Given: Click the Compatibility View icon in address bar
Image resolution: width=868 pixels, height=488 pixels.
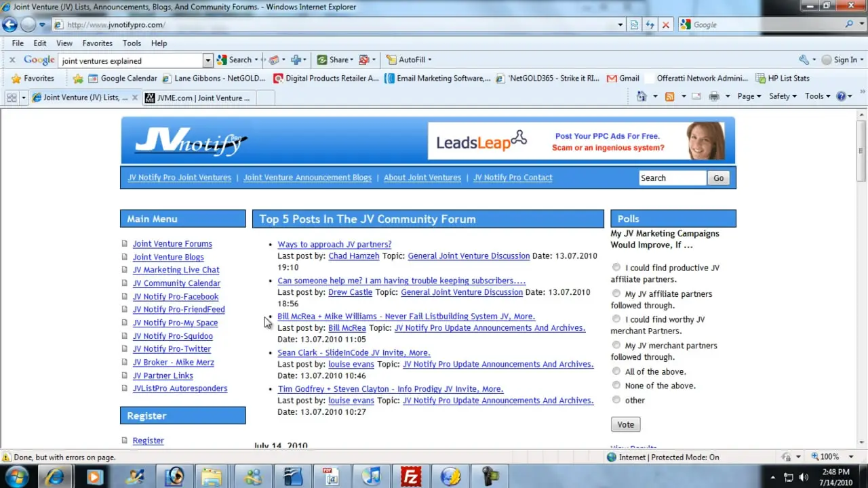Looking at the screenshot, I should [635, 25].
